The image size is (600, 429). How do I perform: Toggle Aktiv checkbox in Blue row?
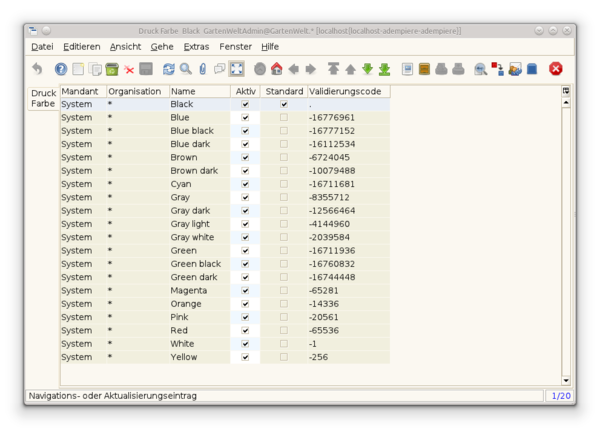point(245,117)
